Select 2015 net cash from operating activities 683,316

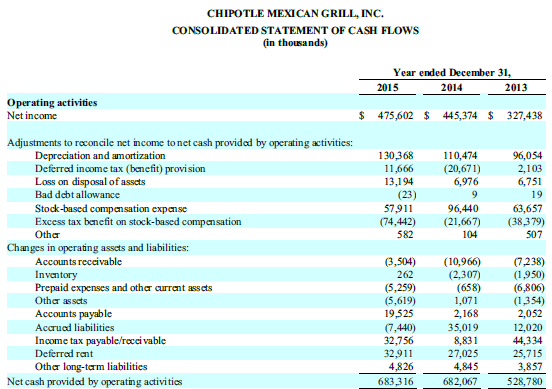pos(395,382)
